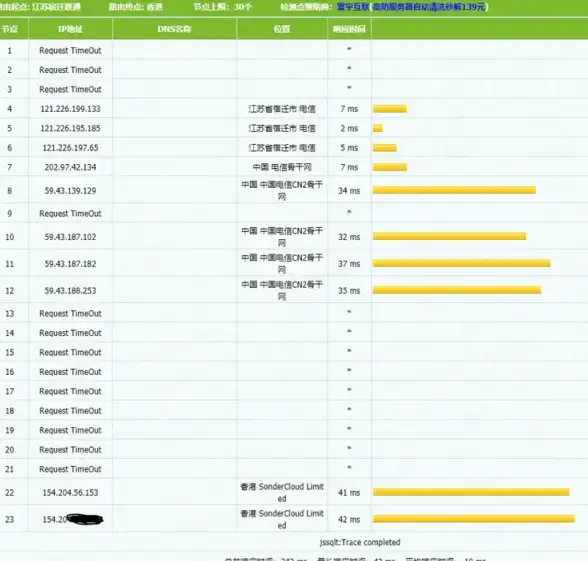Click the jssqlt:Trace completed status text
This screenshot has width=588, height=561.
[360, 542]
